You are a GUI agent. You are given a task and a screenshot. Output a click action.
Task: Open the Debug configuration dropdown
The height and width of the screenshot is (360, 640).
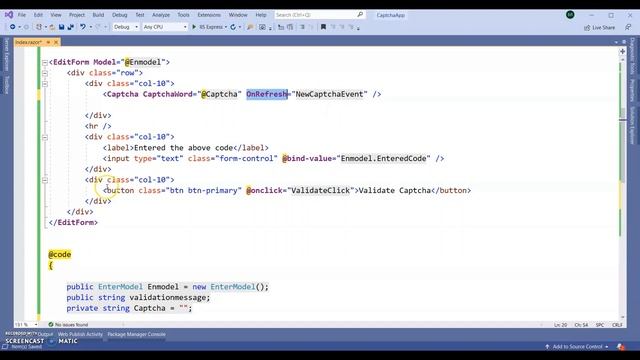126,27
